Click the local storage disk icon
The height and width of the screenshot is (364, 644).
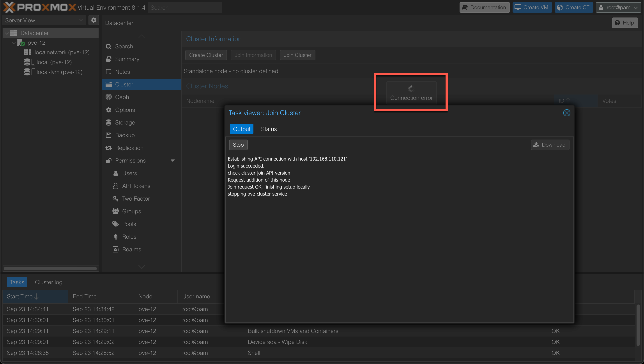pyautogui.click(x=27, y=62)
